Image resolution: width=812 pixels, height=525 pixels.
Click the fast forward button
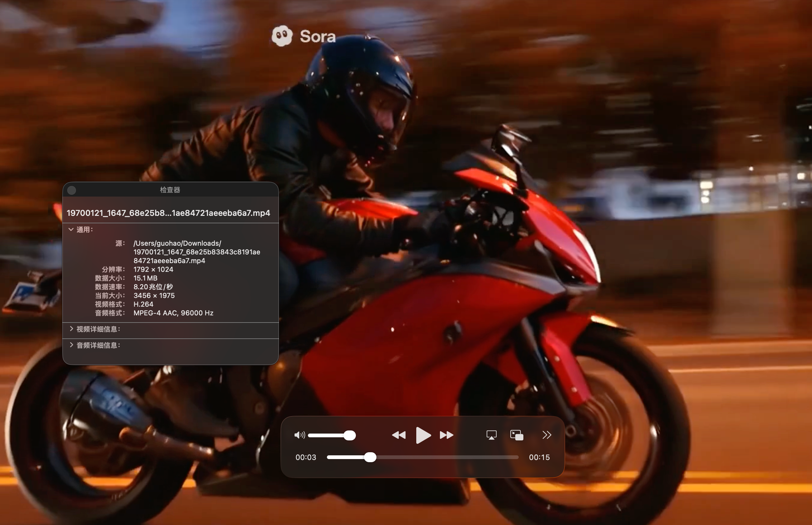pos(446,435)
